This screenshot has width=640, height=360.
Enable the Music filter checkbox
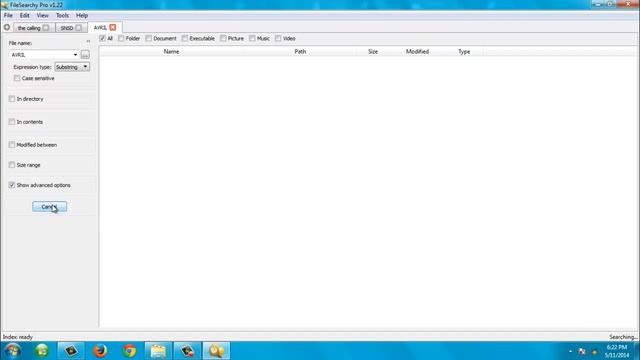[x=252, y=38]
